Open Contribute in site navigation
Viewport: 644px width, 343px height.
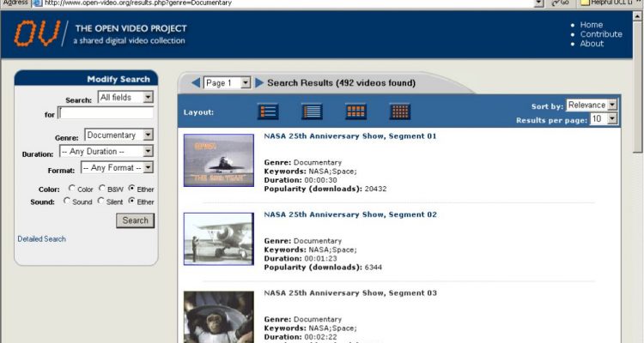pos(601,34)
